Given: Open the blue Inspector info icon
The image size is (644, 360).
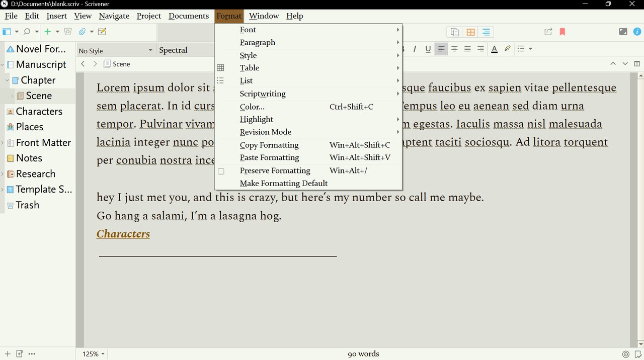Looking at the screenshot, I should 637,32.
